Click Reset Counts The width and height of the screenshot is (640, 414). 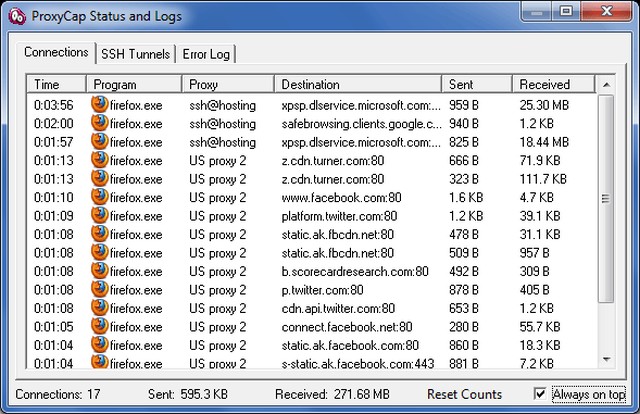click(x=464, y=394)
